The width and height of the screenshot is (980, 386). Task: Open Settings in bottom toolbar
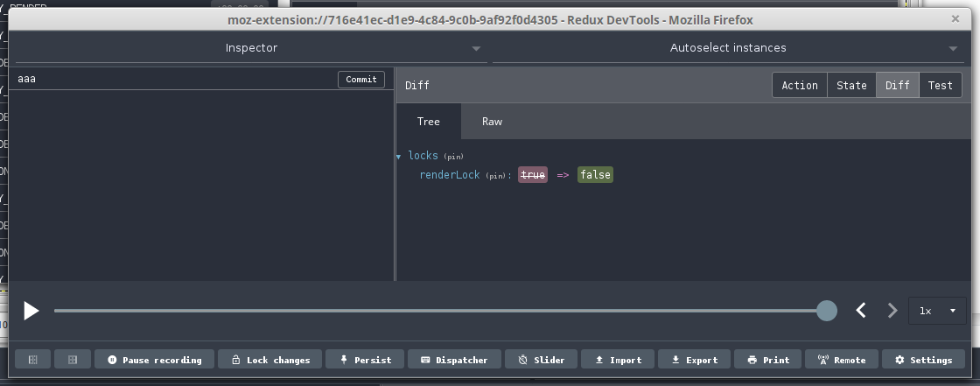pyautogui.click(x=923, y=360)
